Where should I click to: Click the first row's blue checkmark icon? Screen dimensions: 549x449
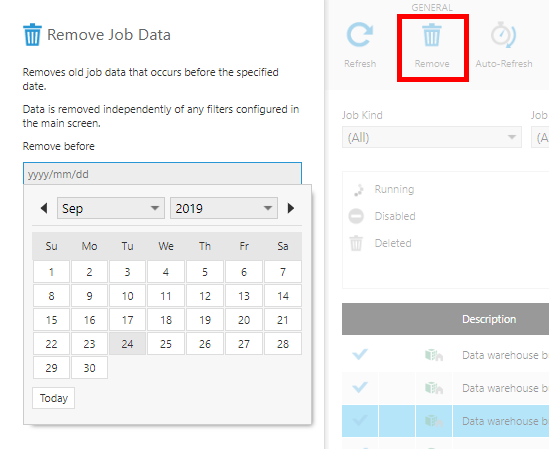(360, 354)
